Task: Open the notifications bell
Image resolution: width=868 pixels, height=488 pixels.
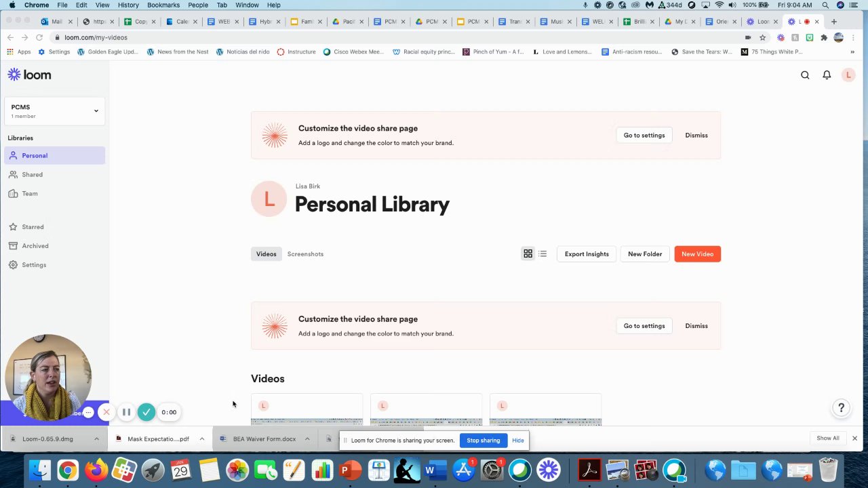Action: click(x=827, y=75)
